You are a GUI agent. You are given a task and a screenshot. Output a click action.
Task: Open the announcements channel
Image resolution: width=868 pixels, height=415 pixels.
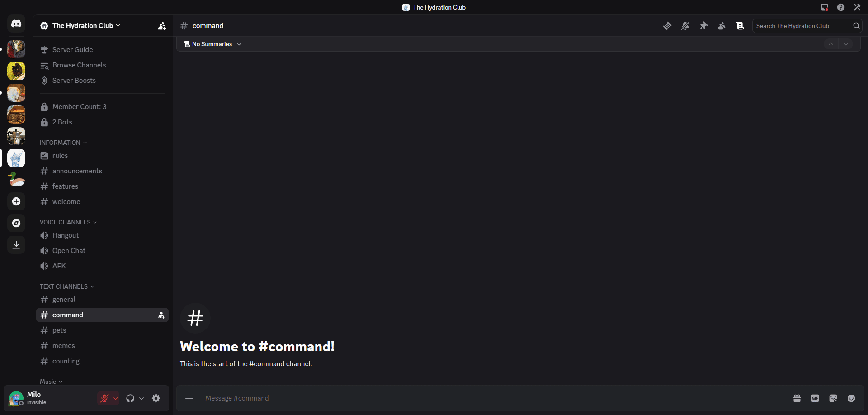[x=102, y=171]
